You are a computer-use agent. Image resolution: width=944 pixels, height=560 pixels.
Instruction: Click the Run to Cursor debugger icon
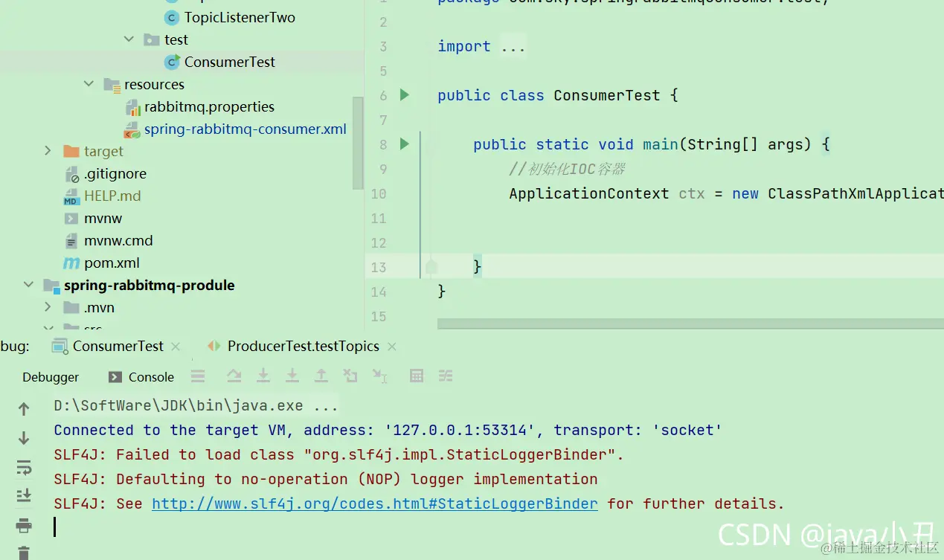[379, 376]
